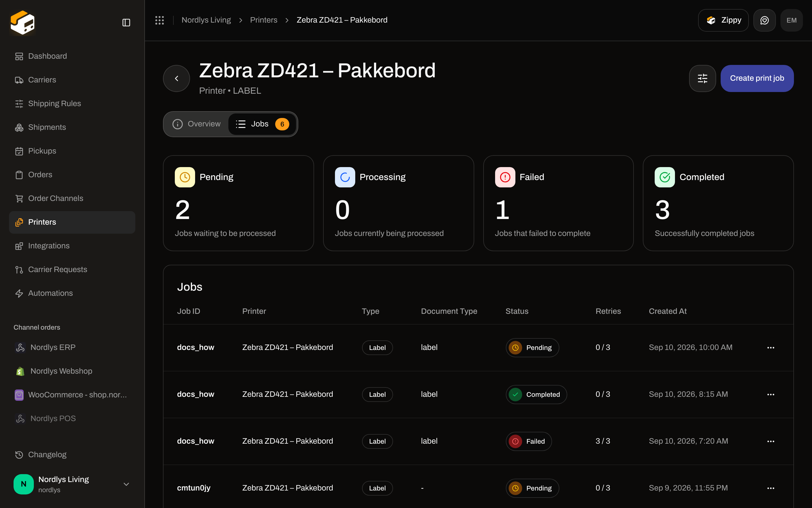Go to Orders
Image resolution: width=812 pixels, height=508 pixels.
[x=72, y=175]
